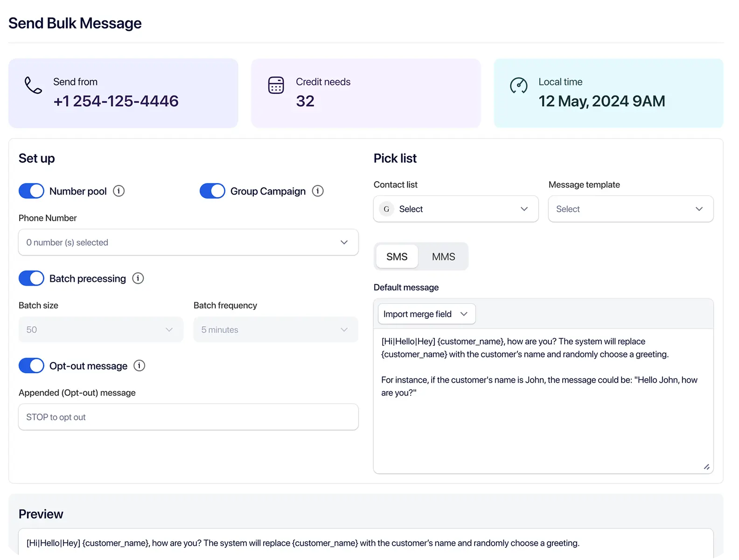Click the gauge icon beside Local time
Screen dimensions: 739x560
point(518,85)
